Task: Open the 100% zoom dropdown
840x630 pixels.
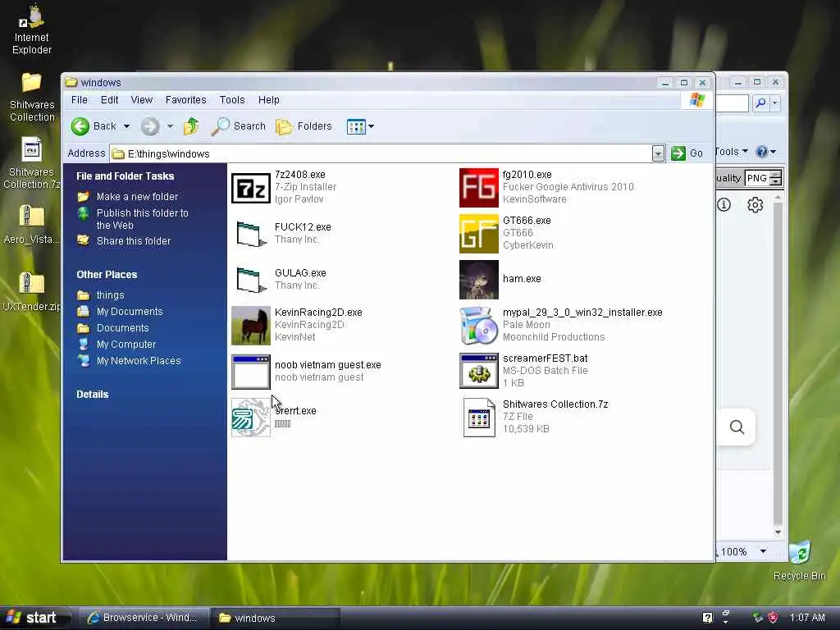Action: [763, 551]
